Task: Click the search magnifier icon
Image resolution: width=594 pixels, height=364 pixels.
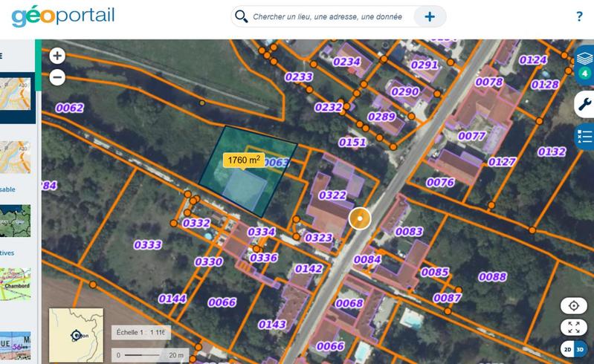Action: (241, 16)
